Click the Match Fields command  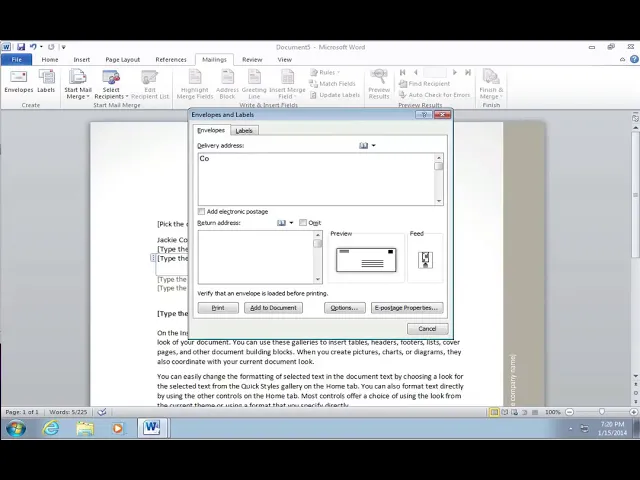click(332, 84)
